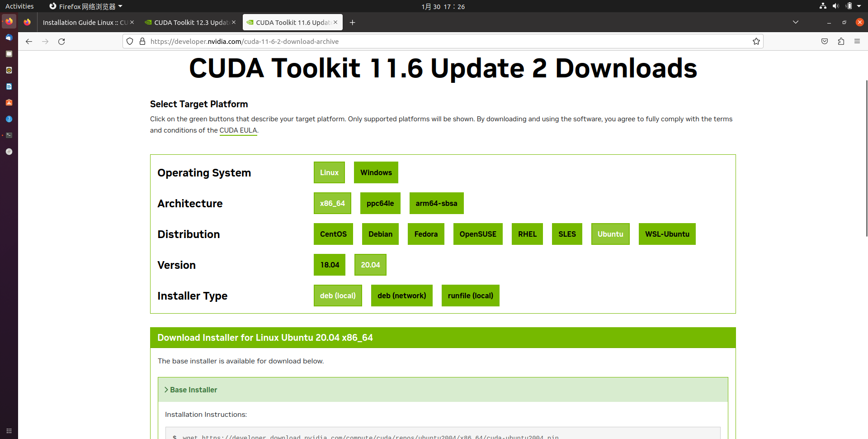
Task: Click the tracking protection shield icon
Action: click(130, 42)
